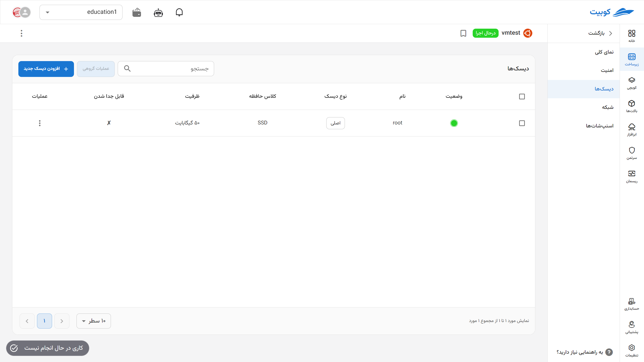This screenshot has width=644, height=362.
Task: Open the wallet icon in header
Action: coord(137,12)
